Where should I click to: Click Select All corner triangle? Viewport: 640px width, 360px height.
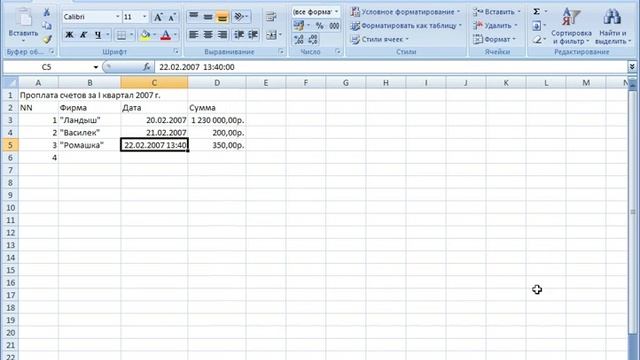10,83
